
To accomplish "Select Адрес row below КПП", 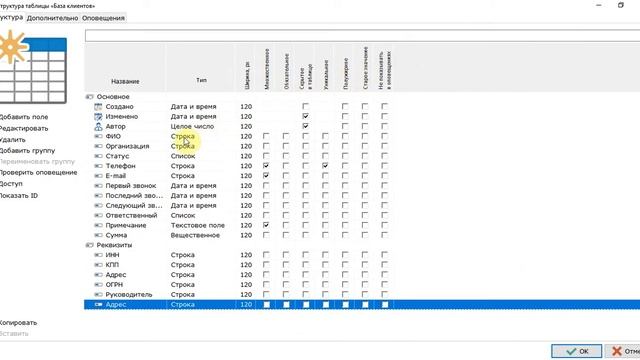I will 362,275.
